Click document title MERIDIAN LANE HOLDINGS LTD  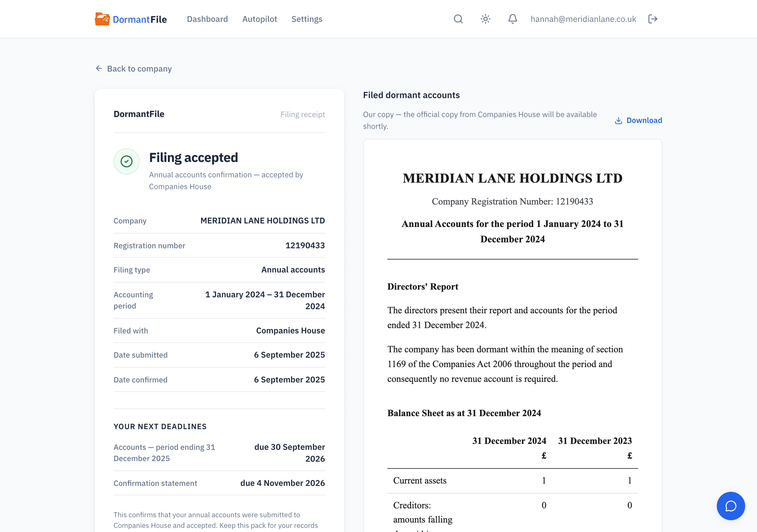[x=512, y=178]
